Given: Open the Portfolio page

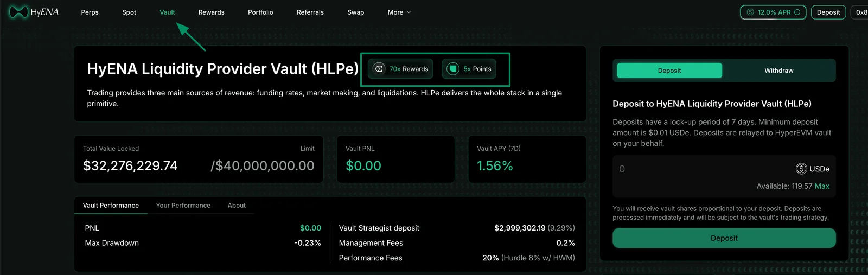Looking at the screenshot, I should coord(260,12).
